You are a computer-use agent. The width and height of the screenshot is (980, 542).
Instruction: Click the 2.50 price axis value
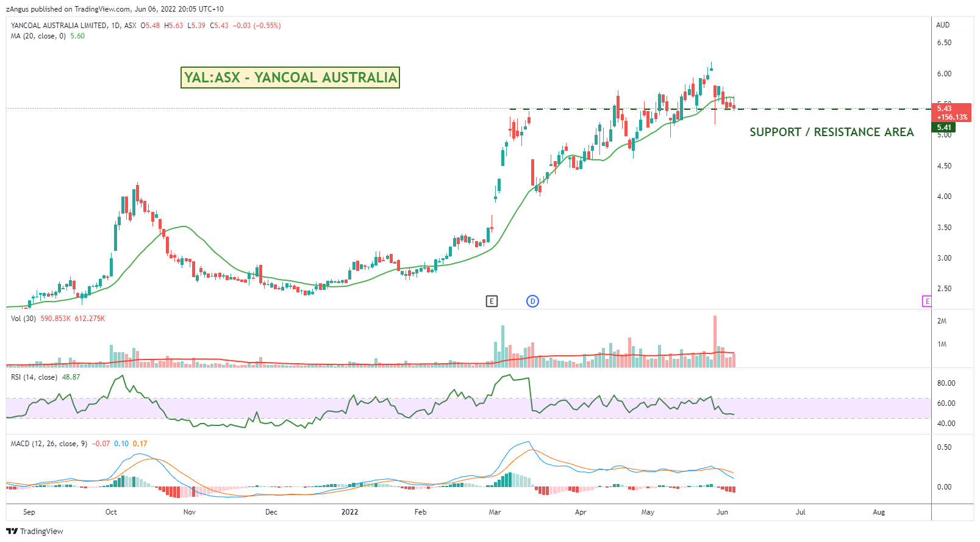(x=944, y=289)
